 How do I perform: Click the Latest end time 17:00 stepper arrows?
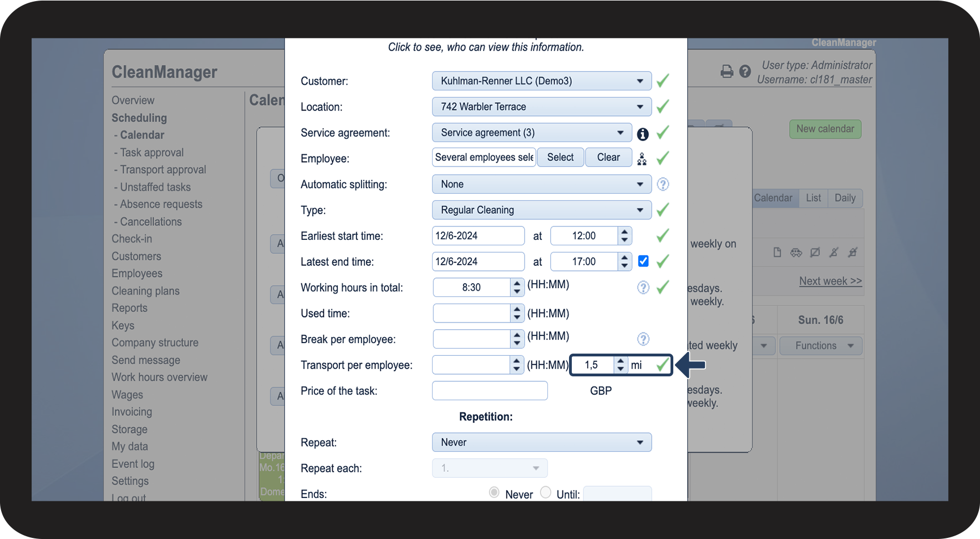(x=624, y=261)
